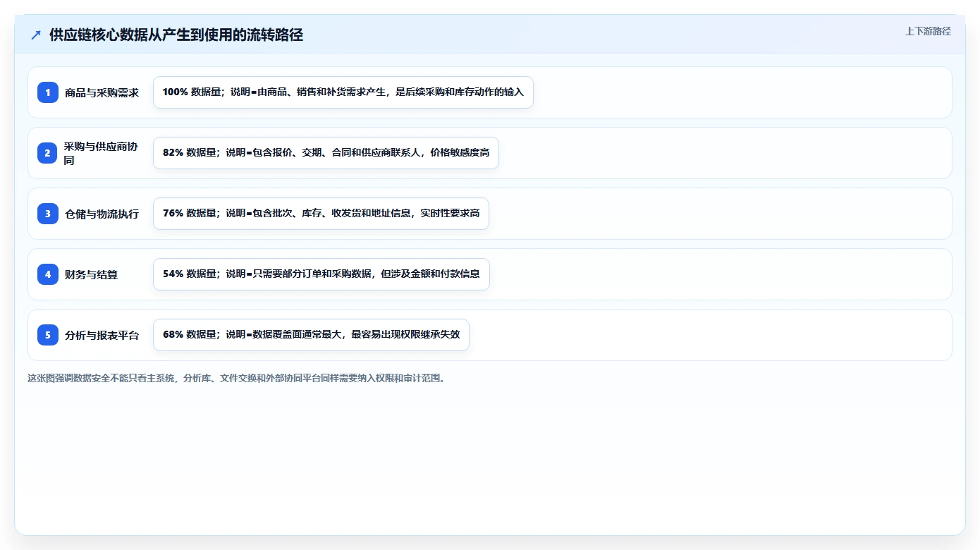980x550 pixels.
Task: Click the 分析与报表平台 step label
Action: pyautogui.click(x=102, y=335)
